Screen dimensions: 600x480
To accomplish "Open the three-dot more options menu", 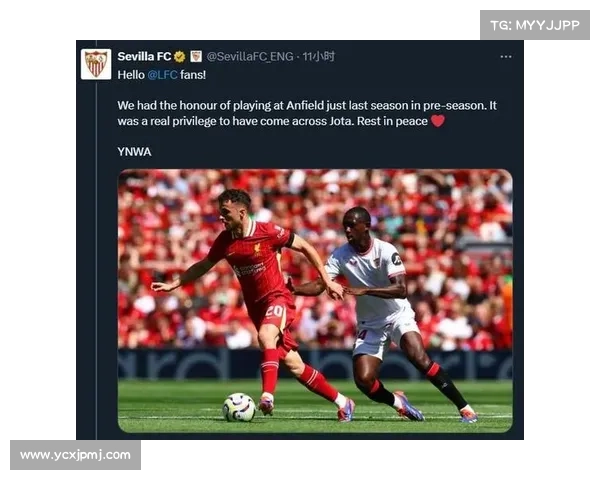I will point(506,57).
